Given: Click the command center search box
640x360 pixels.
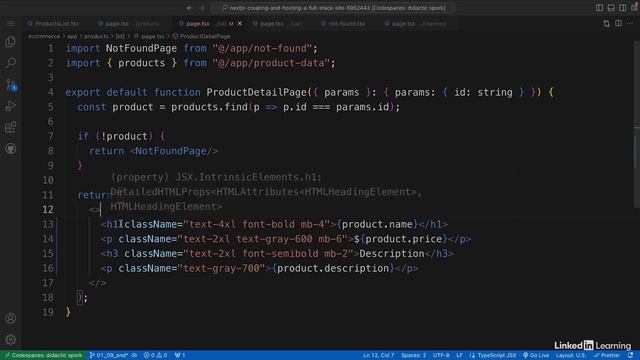Looking at the screenshot, I should tap(333, 8).
